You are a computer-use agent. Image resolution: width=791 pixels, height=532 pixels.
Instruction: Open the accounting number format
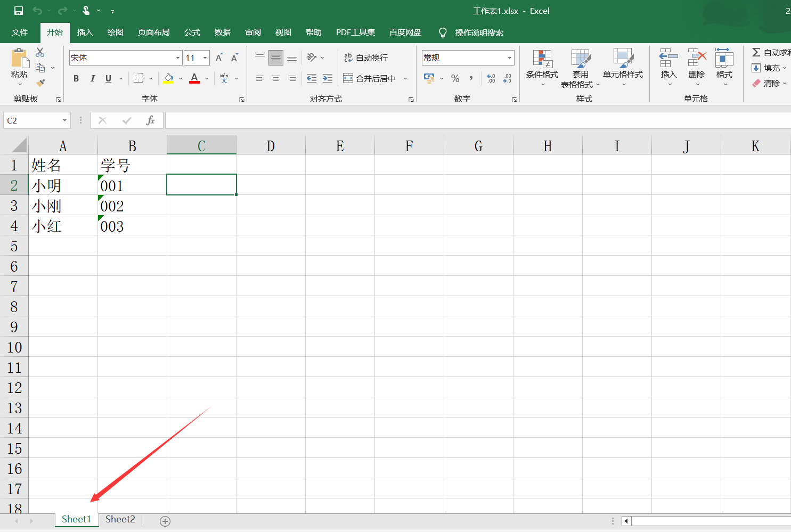pos(429,78)
